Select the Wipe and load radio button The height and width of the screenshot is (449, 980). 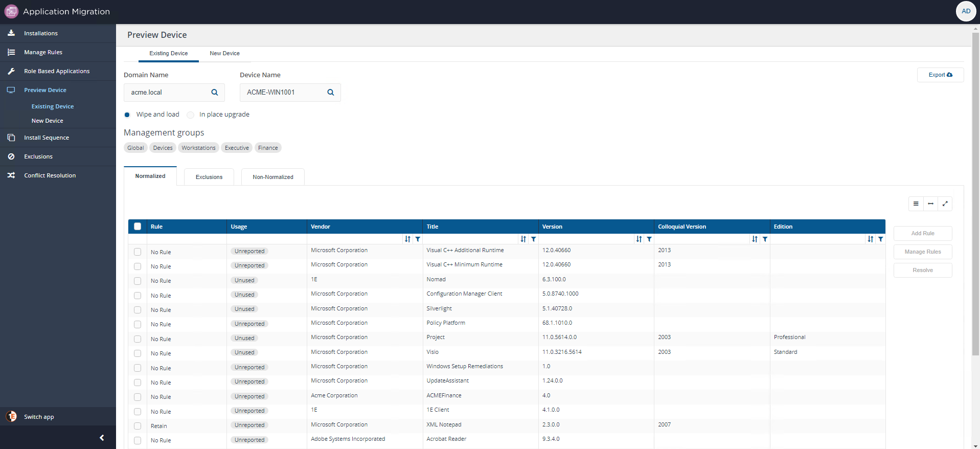[x=127, y=115]
